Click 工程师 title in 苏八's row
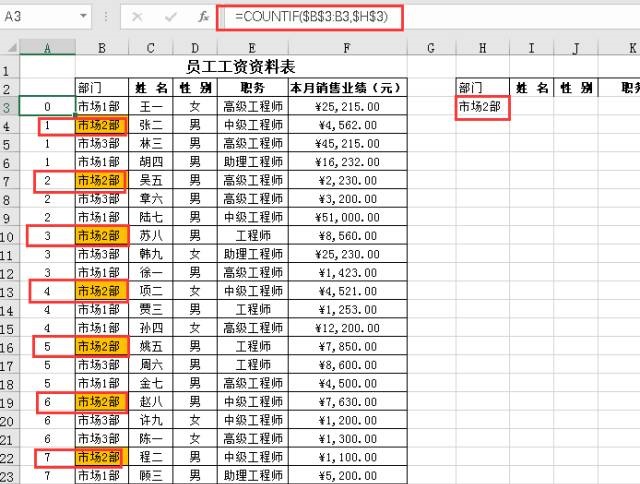Image resolution: width=640 pixels, height=484 pixels. [x=253, y=235]
